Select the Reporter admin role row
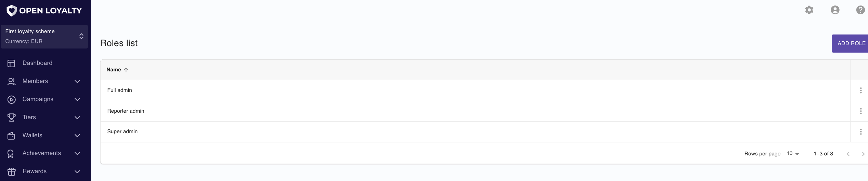 coord(475,111)
